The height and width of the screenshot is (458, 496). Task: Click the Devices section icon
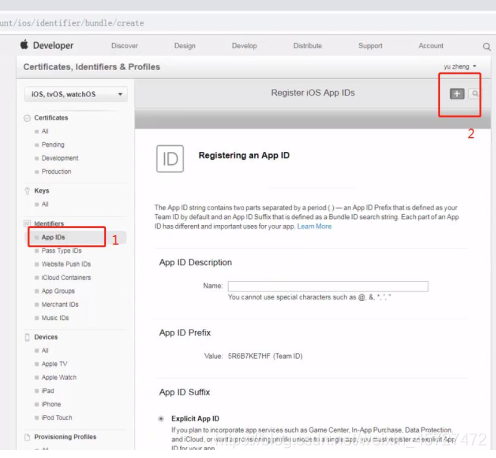pos(27,337)
